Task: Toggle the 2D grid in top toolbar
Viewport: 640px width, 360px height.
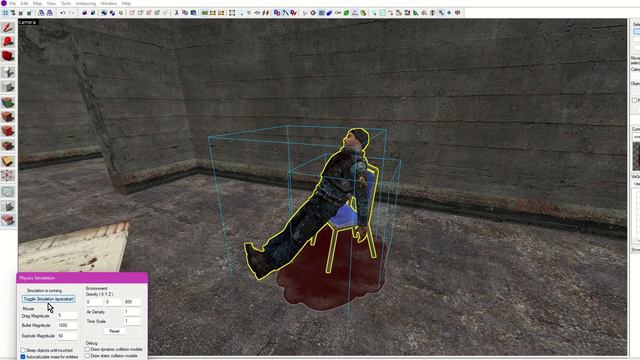Action: tap(6, 13)
